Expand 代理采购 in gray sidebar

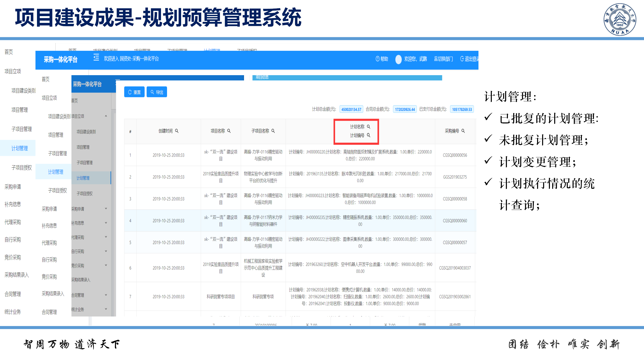(x=106, y=237)
